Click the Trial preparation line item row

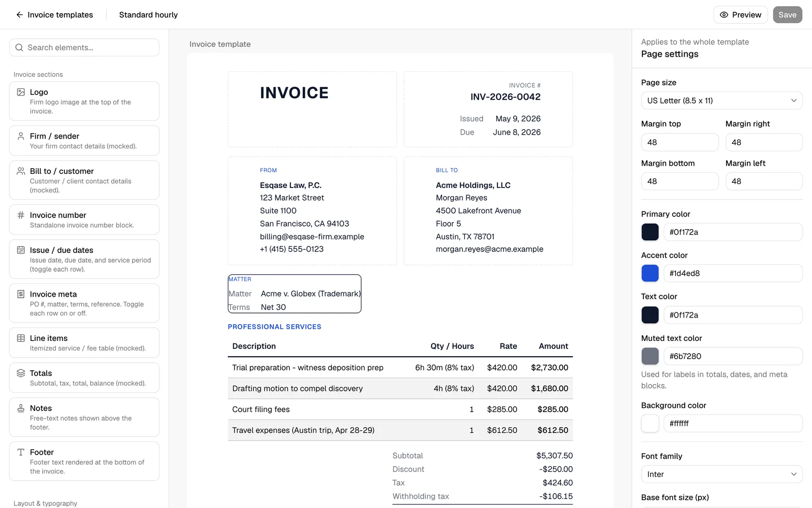[x=400, y=367]
